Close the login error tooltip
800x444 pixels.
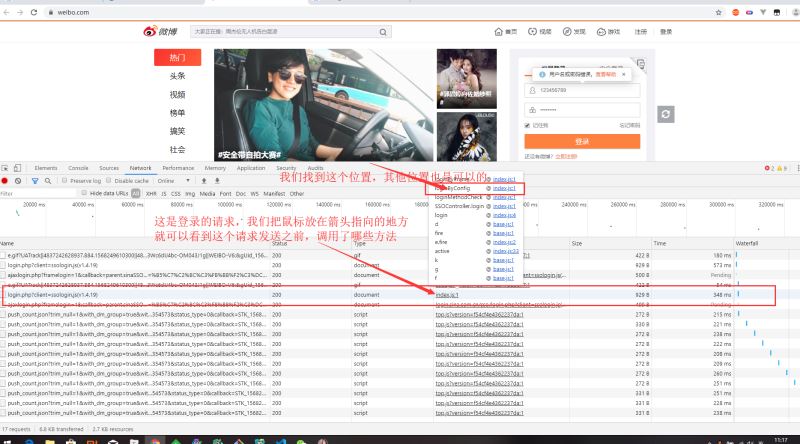coord(623,75)
